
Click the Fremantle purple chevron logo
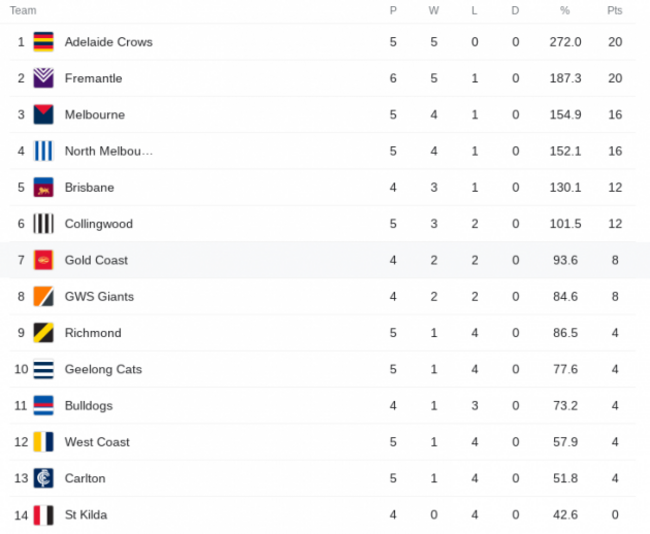pos(44,78)
